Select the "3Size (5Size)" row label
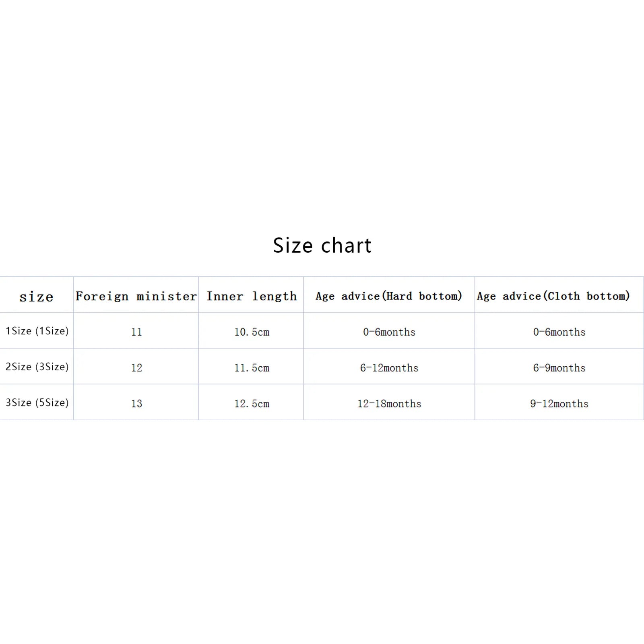The width and height of the screenshot is (644, 644). 37,402
